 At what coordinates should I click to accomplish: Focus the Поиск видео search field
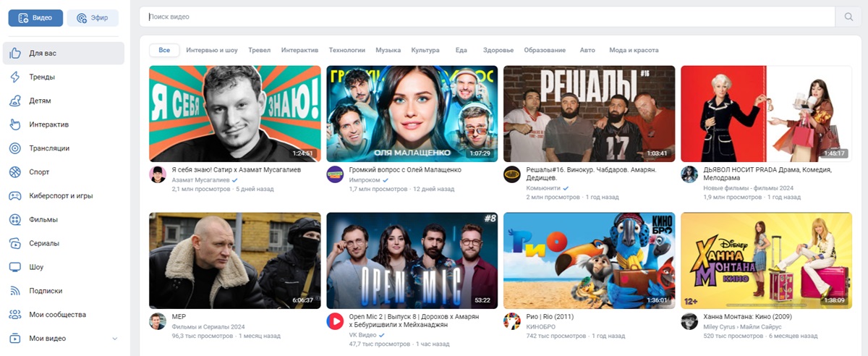pyautogui.click(x=488, y=17)
